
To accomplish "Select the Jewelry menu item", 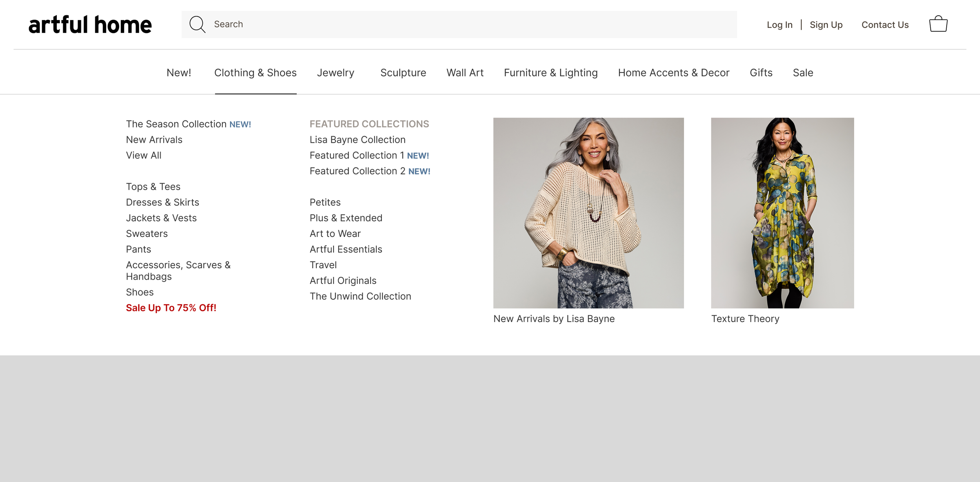I will (335, 73).
